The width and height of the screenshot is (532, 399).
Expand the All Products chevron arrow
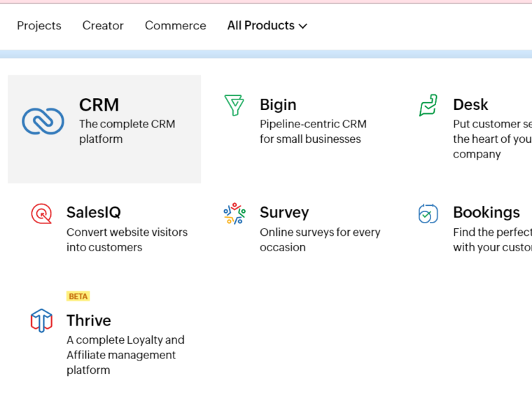tap(303, 26)
